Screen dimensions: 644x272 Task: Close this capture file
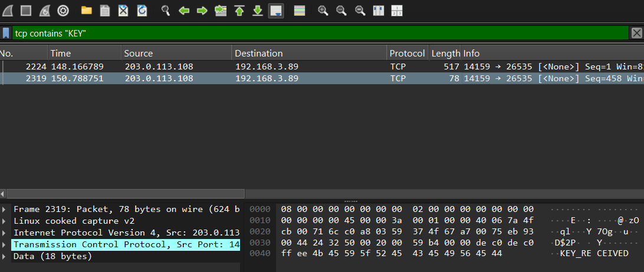[123, 11]
